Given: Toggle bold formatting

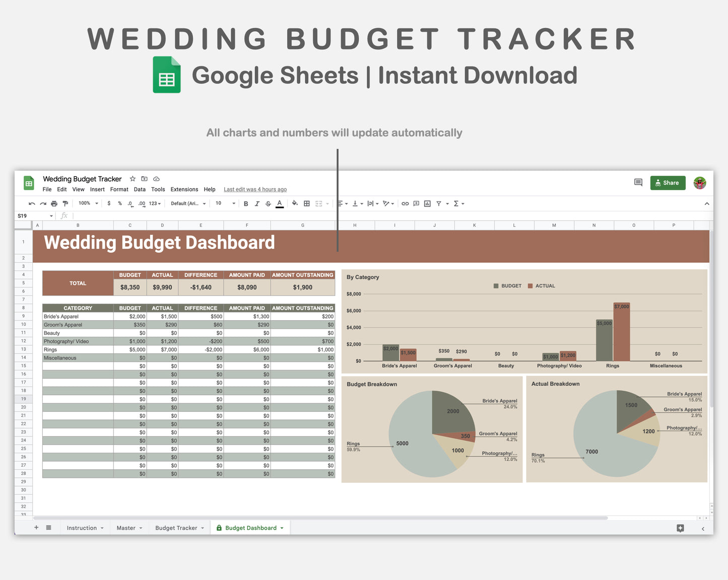Looking at the screenshot, I should (245, 203).
